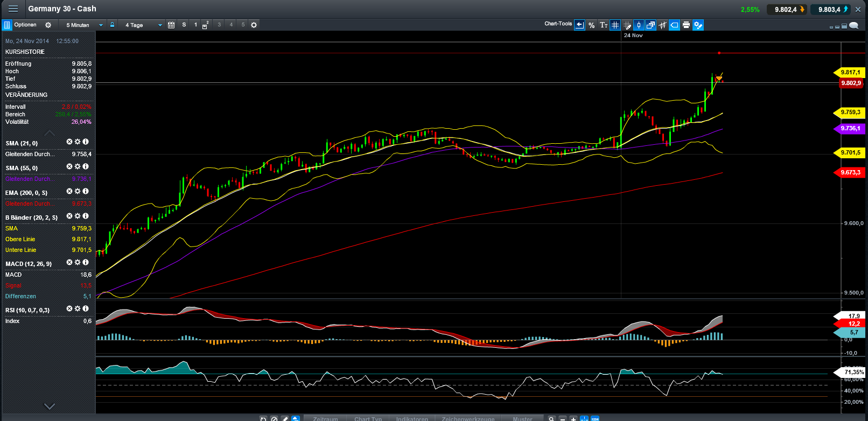Screen dimensions: 868x421
Task: Select layout preset 4
Action: coord(231,25)
